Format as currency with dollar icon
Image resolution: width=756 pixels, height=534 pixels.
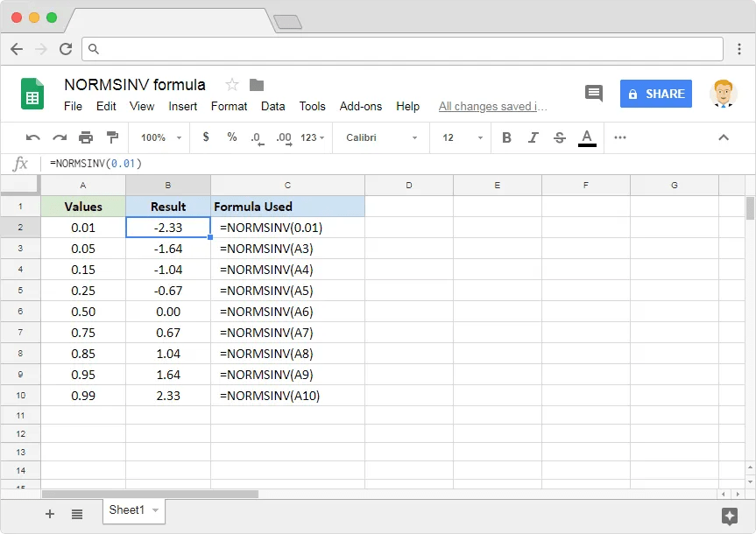(206, 137)
